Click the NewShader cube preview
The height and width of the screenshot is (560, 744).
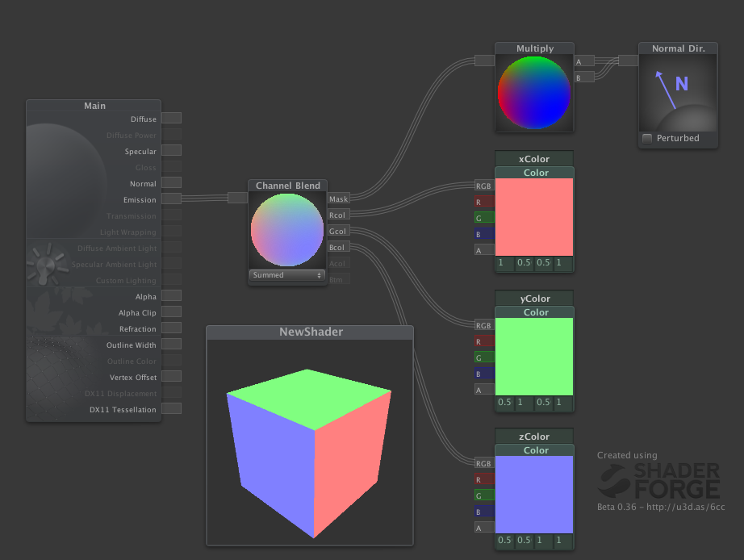click(x=310, y=450)
